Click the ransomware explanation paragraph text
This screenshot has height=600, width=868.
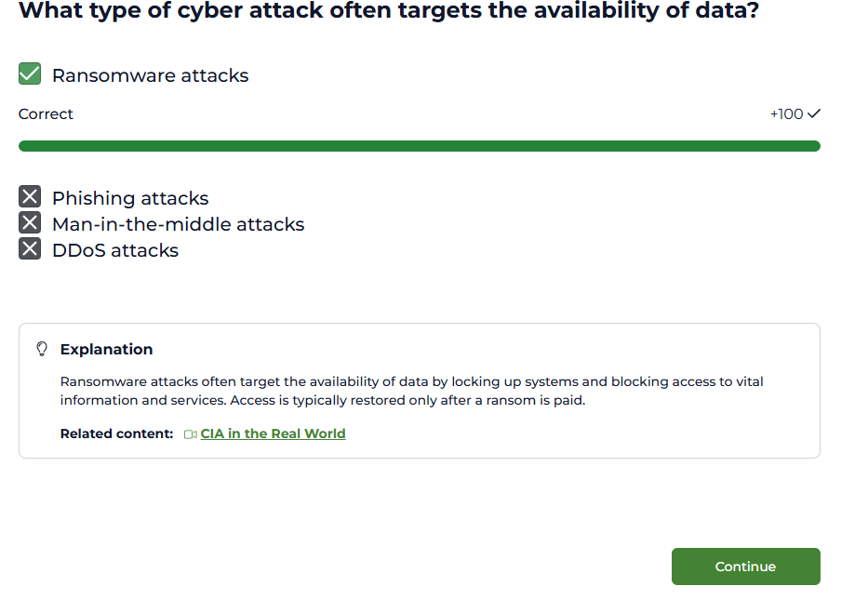pyautogui.click(x=411, y=391)
